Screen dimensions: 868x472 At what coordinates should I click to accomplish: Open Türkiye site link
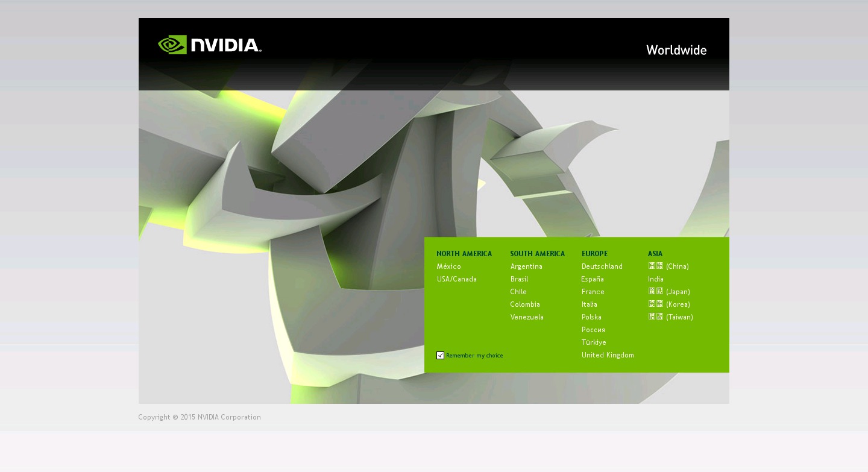(594, 342)
